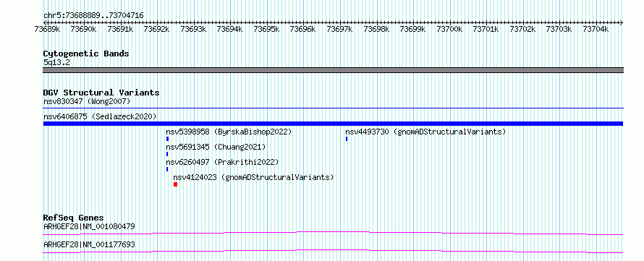Click the 73690k ruler tick label
Image resolution: width=644 pixels, height=261 pixels.
coord(84,29)
